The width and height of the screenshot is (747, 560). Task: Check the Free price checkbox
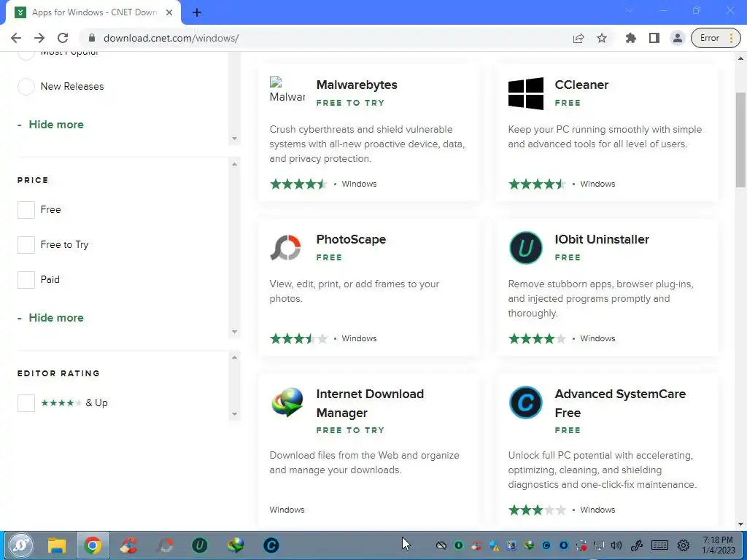point(26,209)
